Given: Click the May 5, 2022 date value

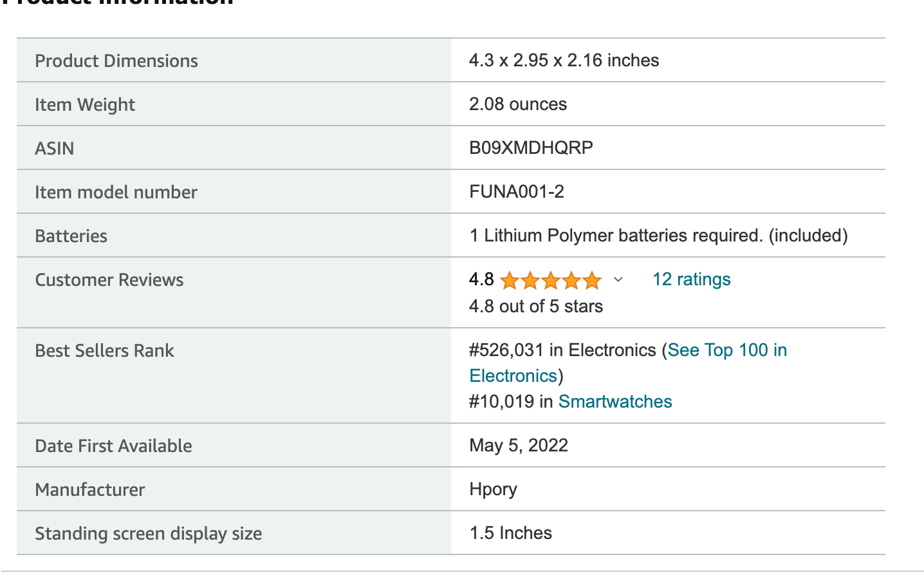Looking at the screenshot, I should point(519,446).
